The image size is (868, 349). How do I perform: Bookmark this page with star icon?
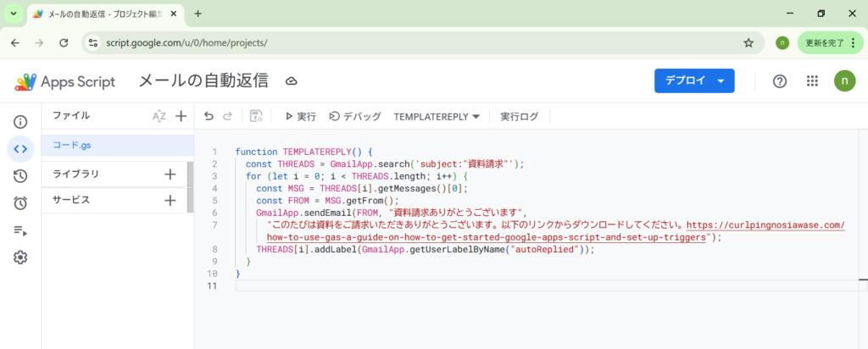[748, 42]
